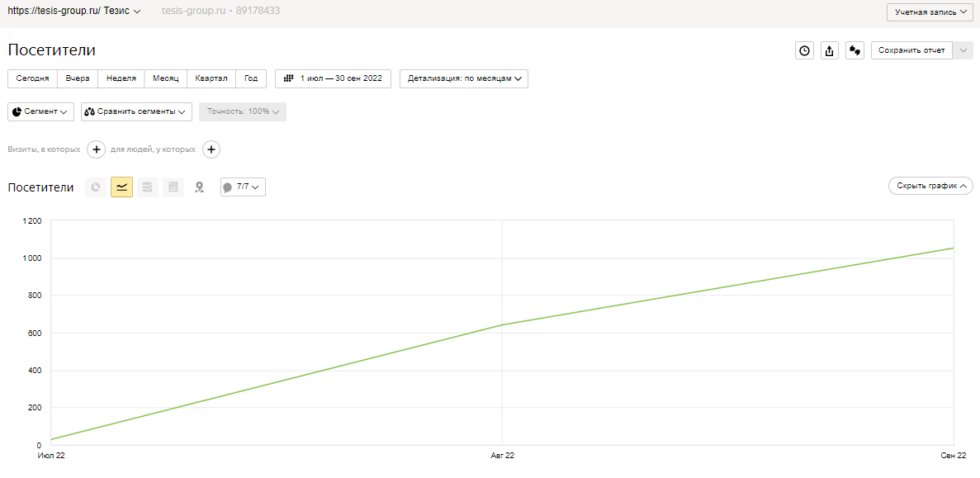The image size is (980, 478).
Task: Collapse chart with 'Скрыть график'
Action: (930, 186)
